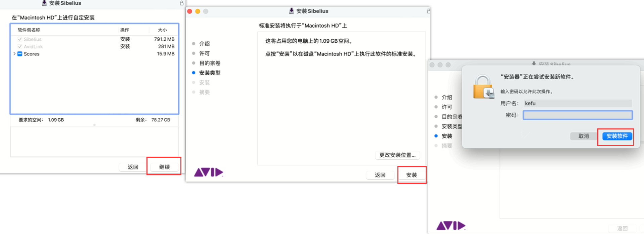The width and height of the screenshot is (644, 234).
Task: Toggle the AvidLink package checkbox
Action: coord(20,46)
